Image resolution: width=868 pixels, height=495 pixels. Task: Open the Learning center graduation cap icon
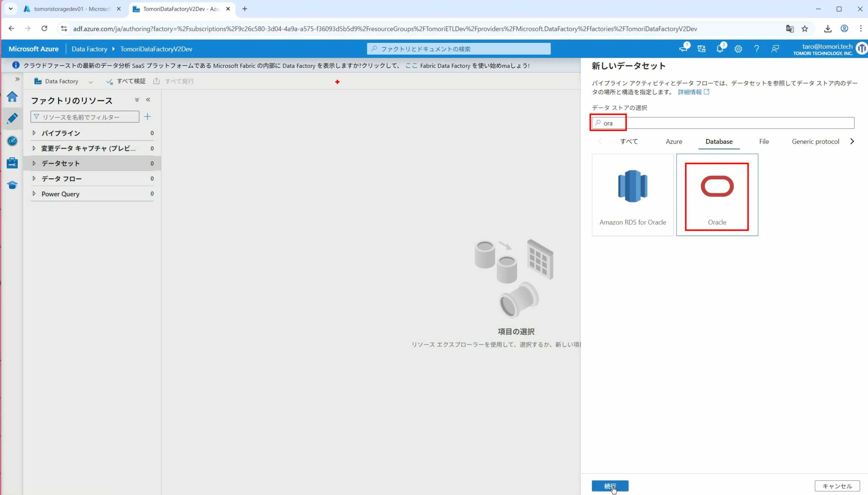(12, 185)
